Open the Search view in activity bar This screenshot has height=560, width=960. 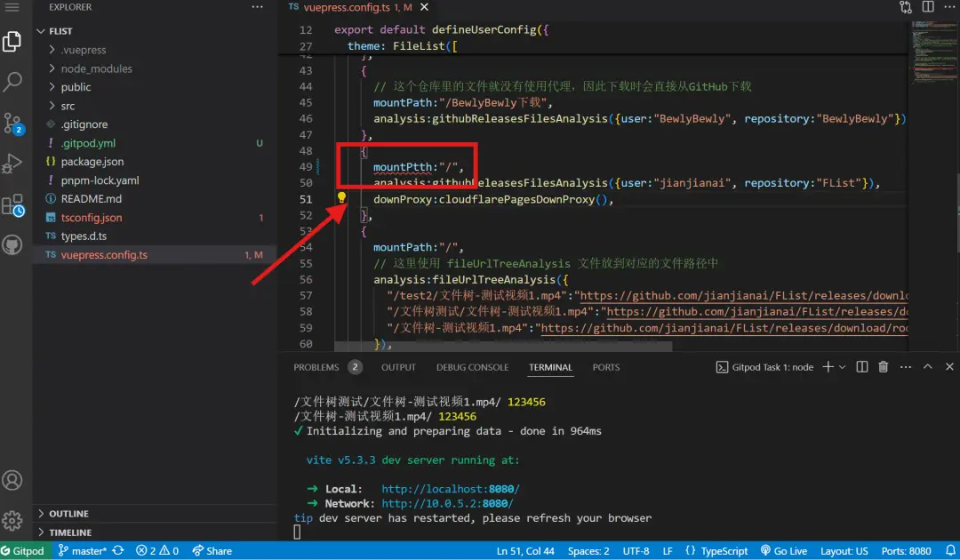pyautogui.click(x=12, y=83)
